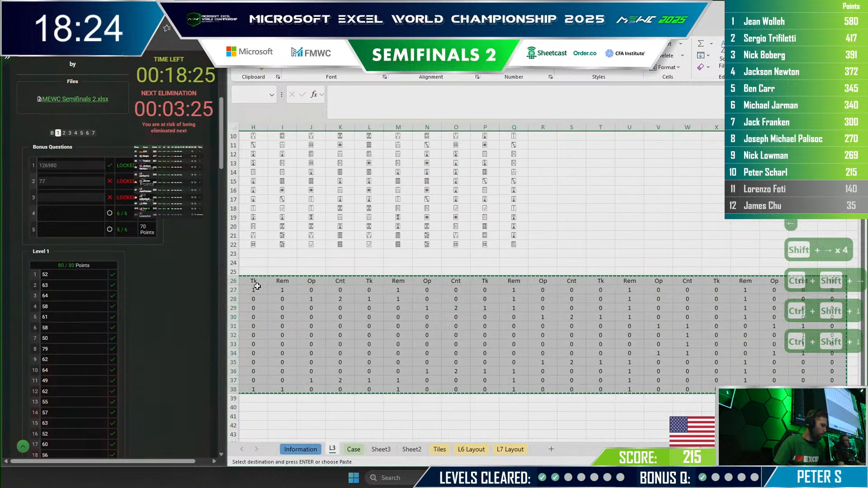Click the Cancel (X) icon in formula bar
The image size is (868, 488).
(x=292, y=94)
